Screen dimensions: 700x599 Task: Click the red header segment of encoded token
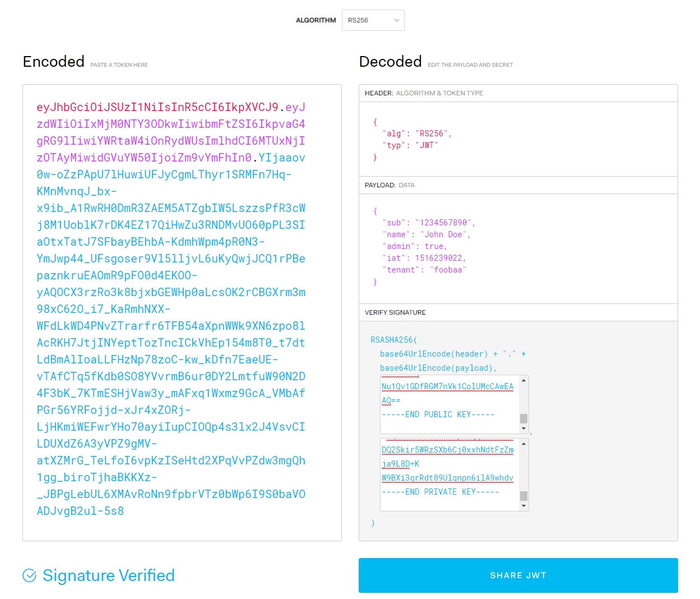(x=157, y=107)
